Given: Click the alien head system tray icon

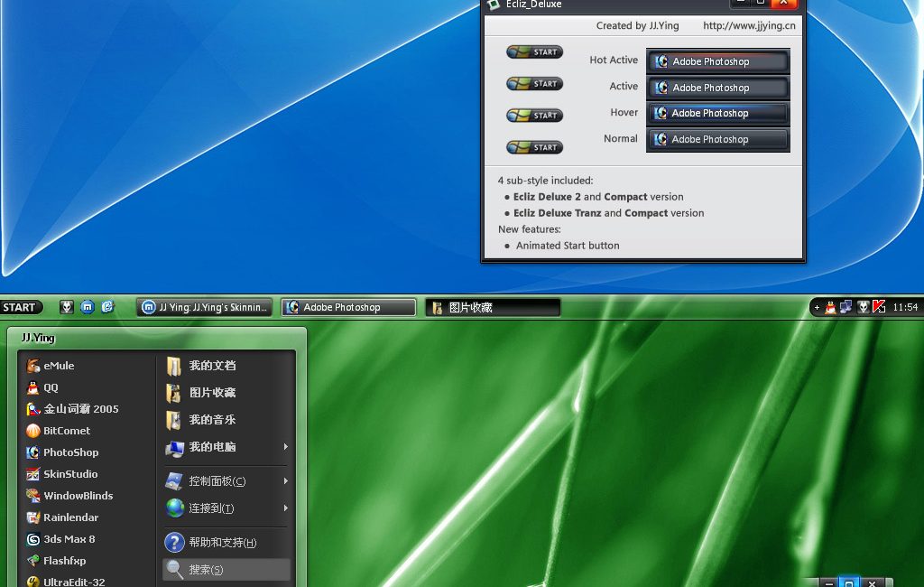Looking at the screenshot, I should click(x=864, y=307).
